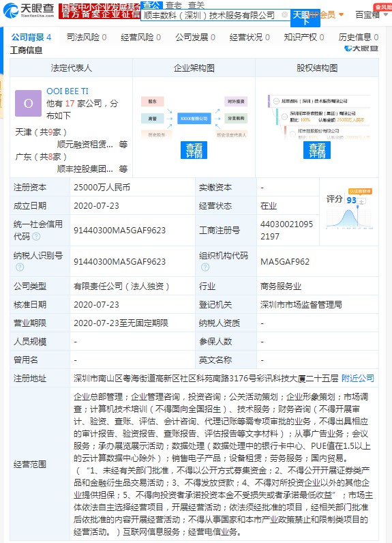Click 查看详情 under 股权结构图

[317, 150]
